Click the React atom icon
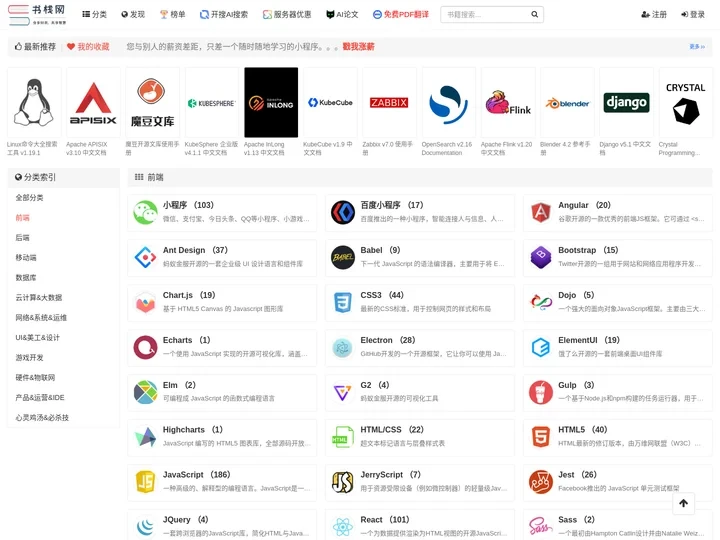The width and height of the screenshot is (720, 540). pyautogui.click(x=343, y=527)
